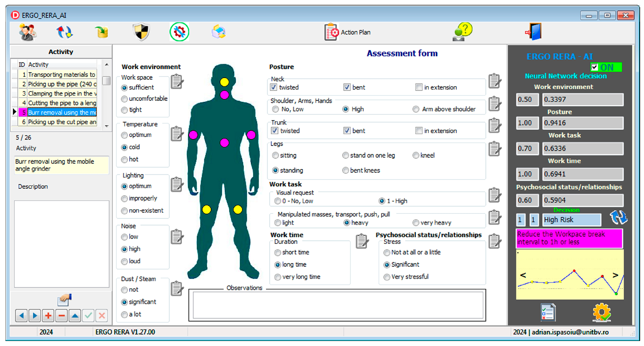Check Neck 'in extension' checkbox
Image resolution: width=644 pixels, height=346 pixels.
pos(419,87)
